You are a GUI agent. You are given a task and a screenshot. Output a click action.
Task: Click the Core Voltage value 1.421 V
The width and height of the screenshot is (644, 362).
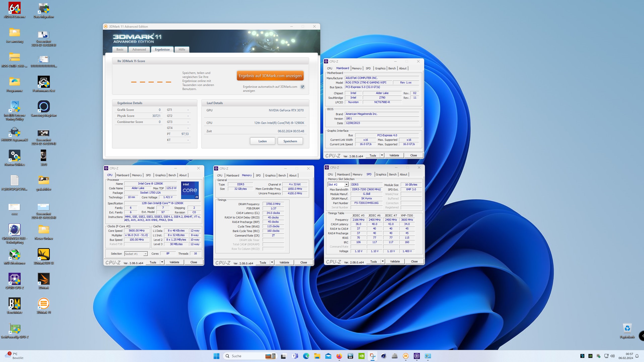point(168,197)
